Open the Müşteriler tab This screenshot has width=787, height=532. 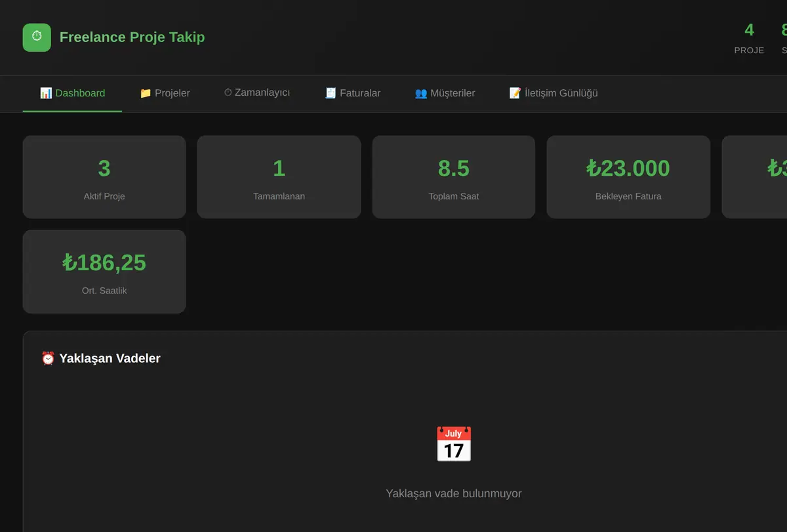pyautogui.click(x=445, y=93)
